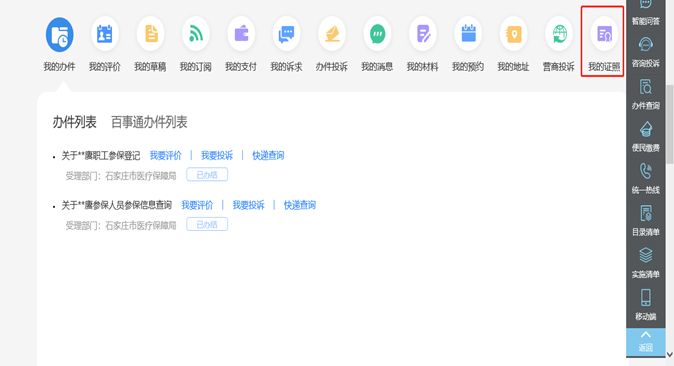Open the 我的订阅 subscription icon

tap(196, 34)
